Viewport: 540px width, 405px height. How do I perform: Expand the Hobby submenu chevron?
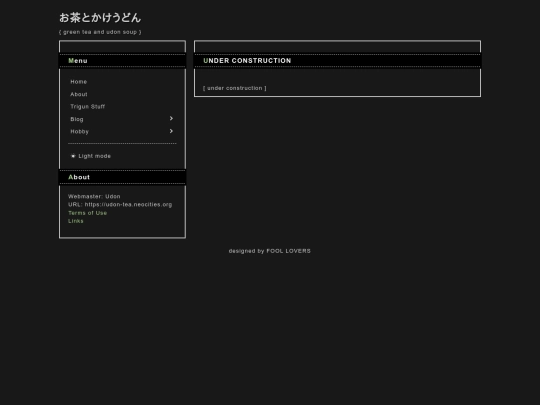171,131
